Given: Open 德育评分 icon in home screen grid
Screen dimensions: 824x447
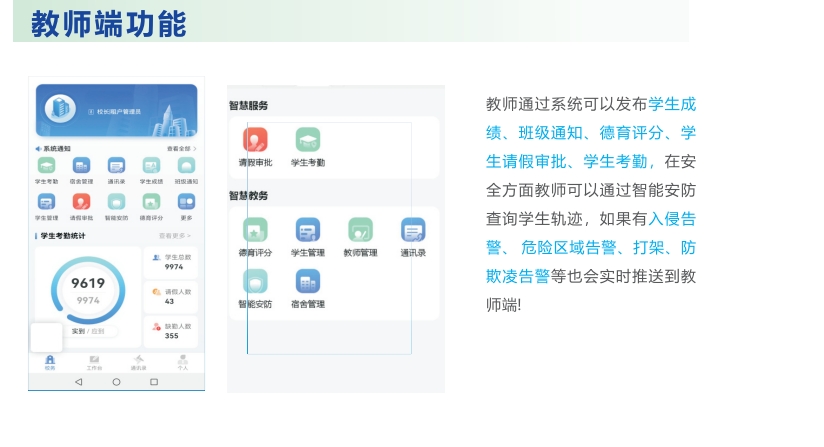Looking at the screenshot, I should pyautogui.click(x=151, y=202).
